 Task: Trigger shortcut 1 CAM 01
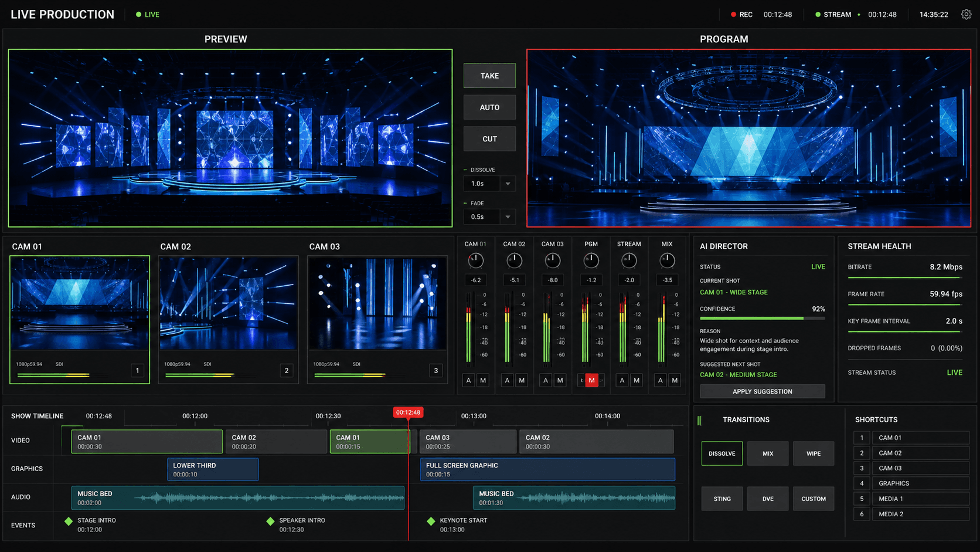(x=911, y=438)
